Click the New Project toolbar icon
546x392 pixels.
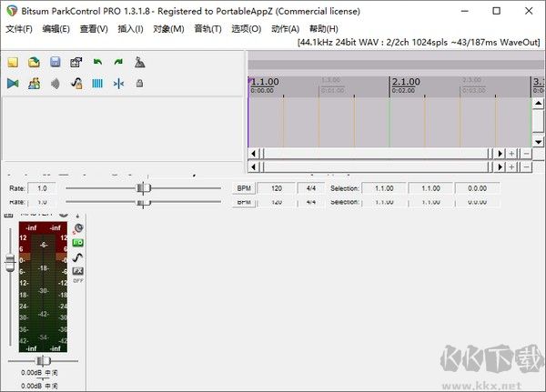tap(13, 62)
